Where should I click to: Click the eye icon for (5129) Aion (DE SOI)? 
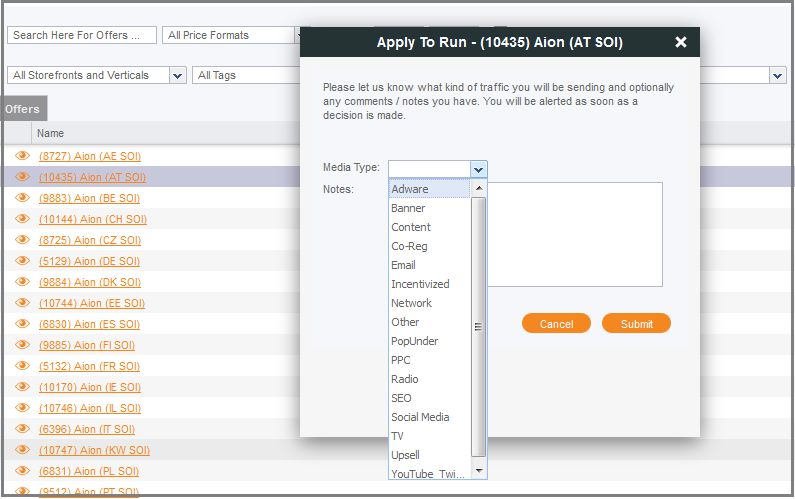(x=22, y=261)
